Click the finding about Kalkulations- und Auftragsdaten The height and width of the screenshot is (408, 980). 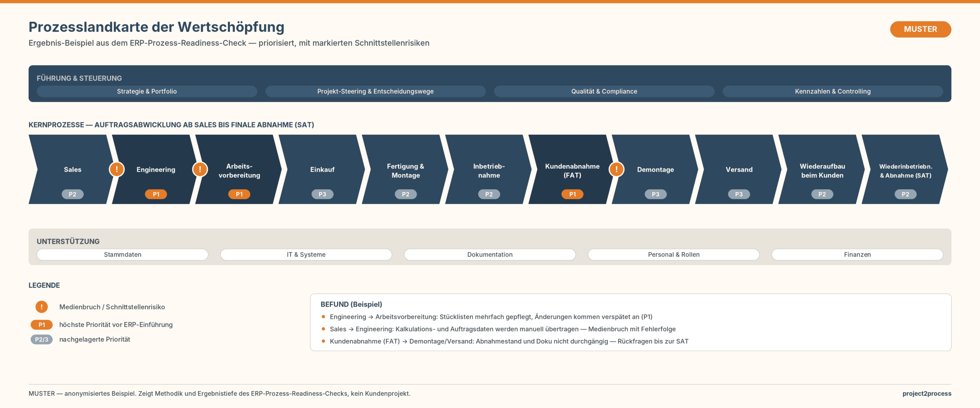click(x=503, y=329)
